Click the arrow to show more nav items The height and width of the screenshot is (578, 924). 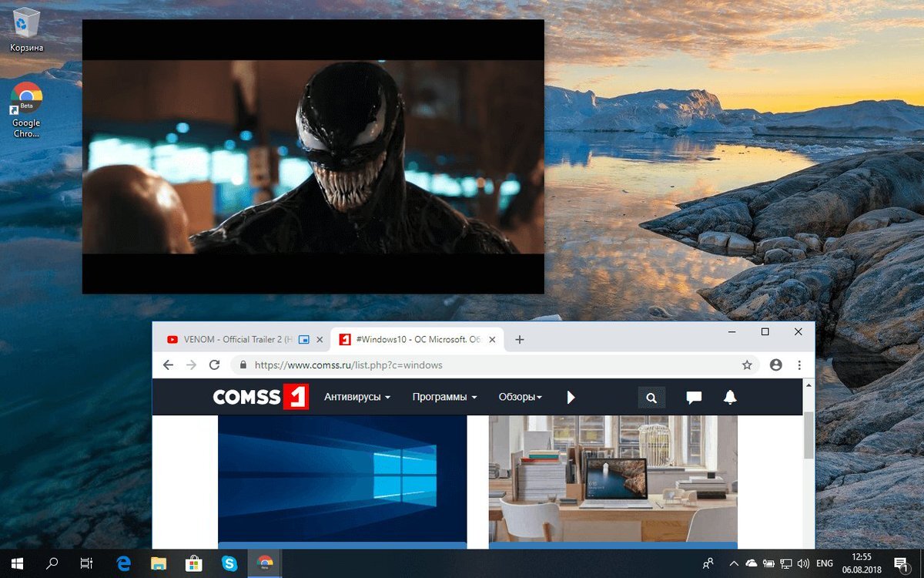tap(571, 397)
